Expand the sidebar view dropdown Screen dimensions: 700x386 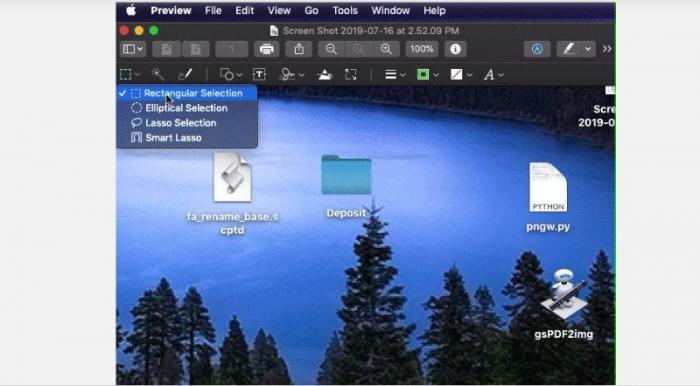coord(133,49)
